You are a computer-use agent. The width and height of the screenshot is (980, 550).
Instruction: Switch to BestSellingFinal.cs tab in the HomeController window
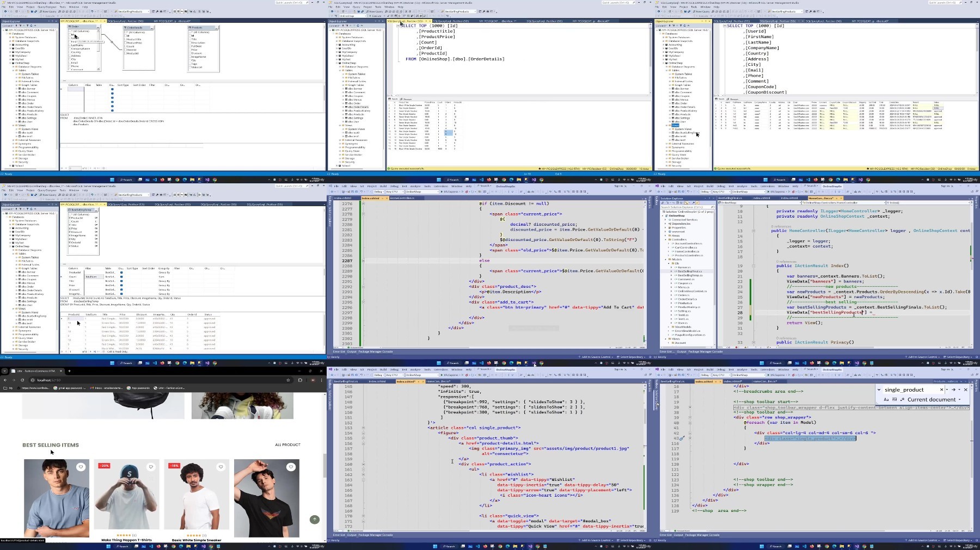(730, 198)
